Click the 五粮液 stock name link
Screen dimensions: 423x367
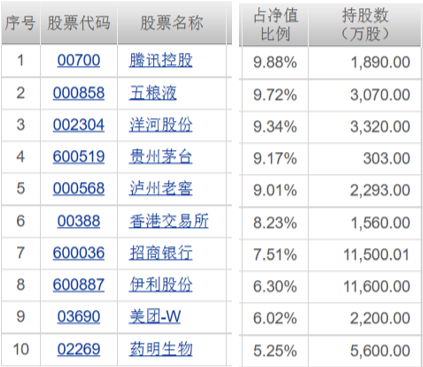[x=153, y=93]
